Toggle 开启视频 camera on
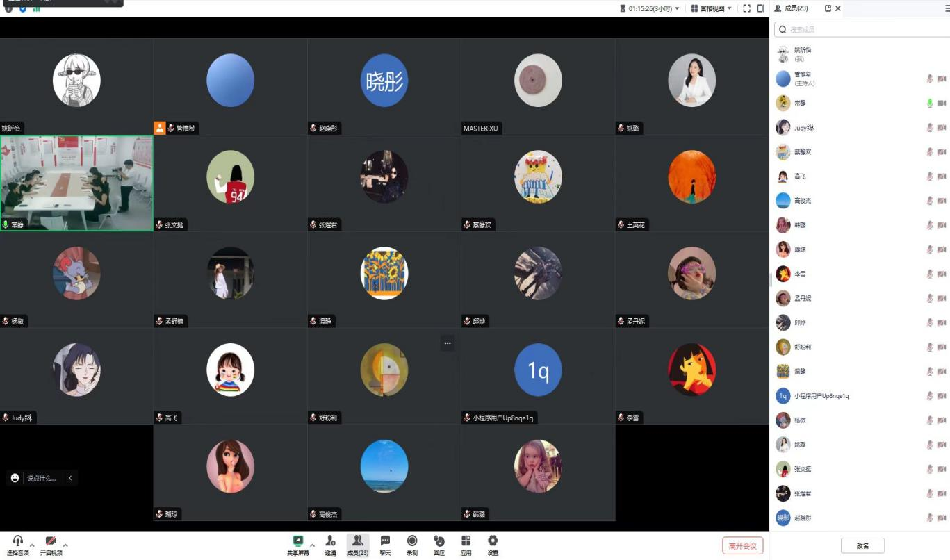This screenshot has height=560, width=950. [x=51, y=541]
